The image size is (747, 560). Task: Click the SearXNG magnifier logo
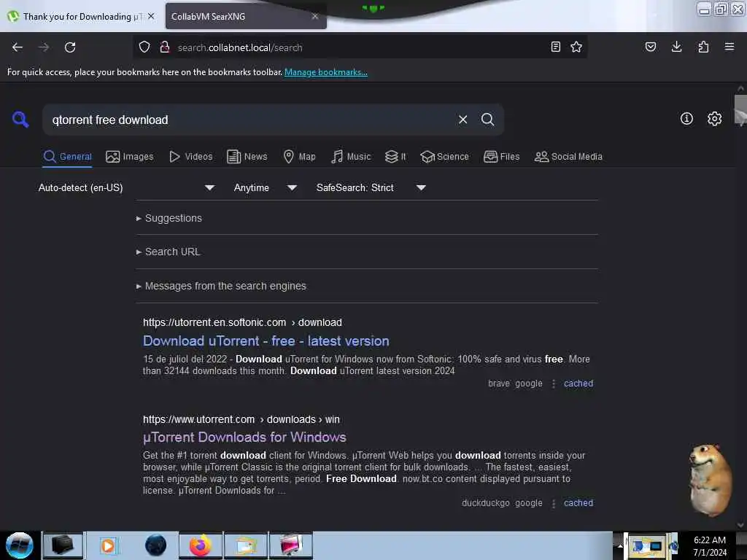(20, 119)
